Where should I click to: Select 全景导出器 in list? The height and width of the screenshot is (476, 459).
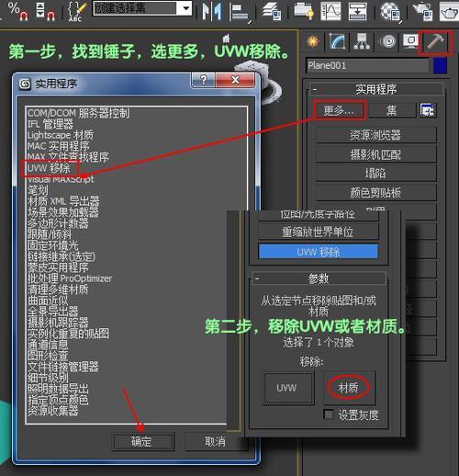tap(52, 312)
